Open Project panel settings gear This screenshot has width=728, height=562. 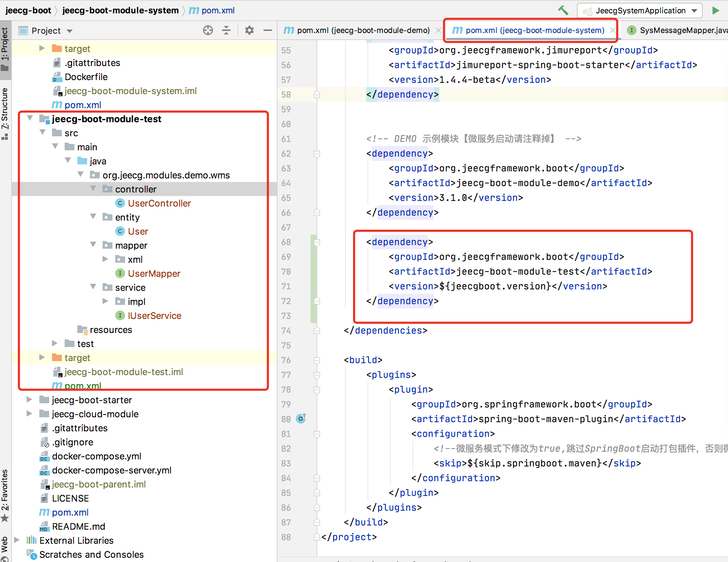click(x=249, y=31)
